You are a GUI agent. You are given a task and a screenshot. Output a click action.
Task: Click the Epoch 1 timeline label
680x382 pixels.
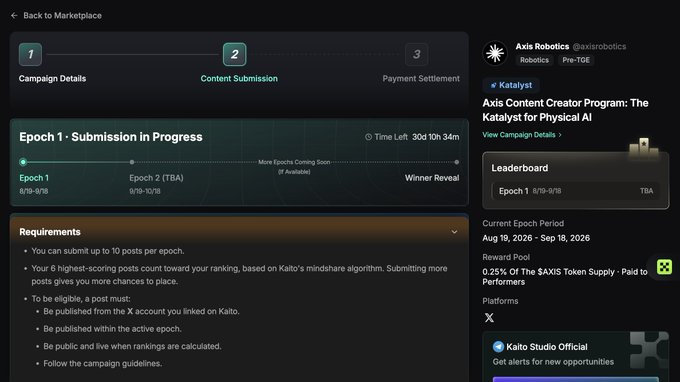pyautogui.click(x=34, y=178)
